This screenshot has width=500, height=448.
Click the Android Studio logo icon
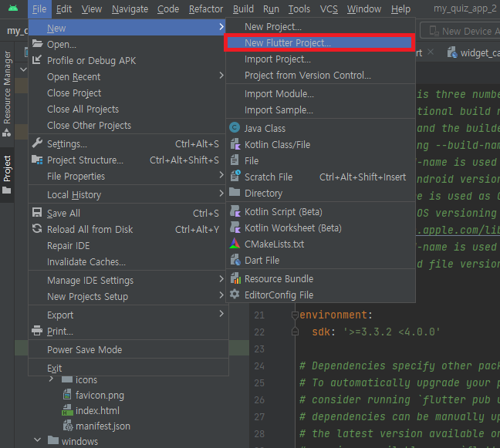click(13, 8)
